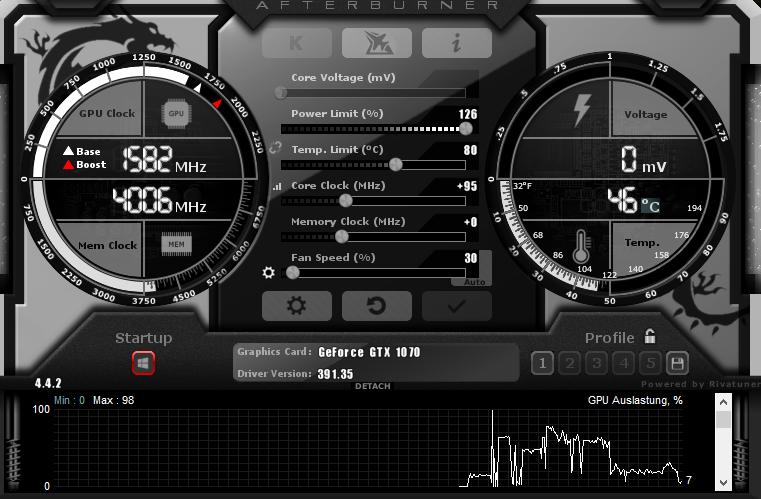Click the lightning bolt voltage icon
The height and width of the screenshot is (499, 761).
pyautogui.click(x=582, y=110)
